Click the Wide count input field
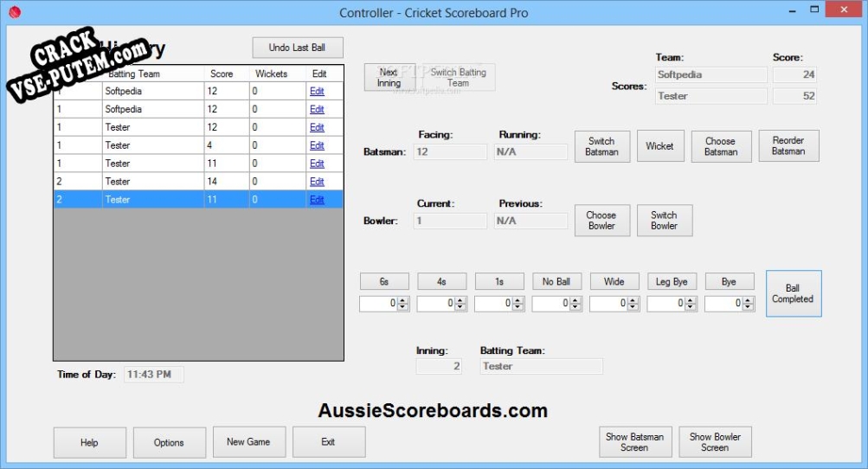868x469 pixels. click(x=609, y=304)
